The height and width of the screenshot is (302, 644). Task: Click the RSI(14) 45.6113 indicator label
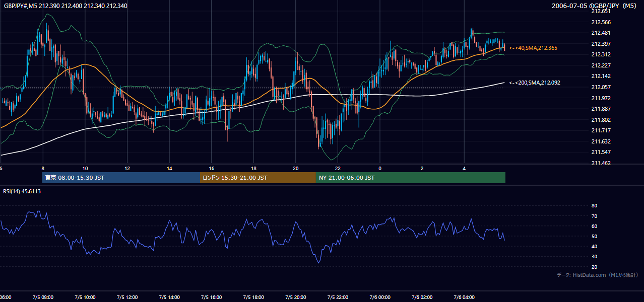coord(22,191)
